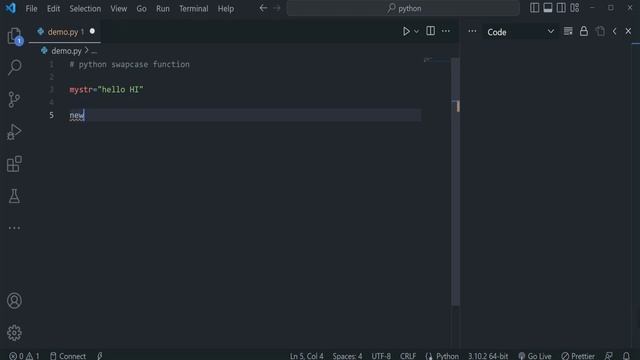
Task: Open the Manage gear settings icon
Action: pyautogui.click(x=14, y=333)
